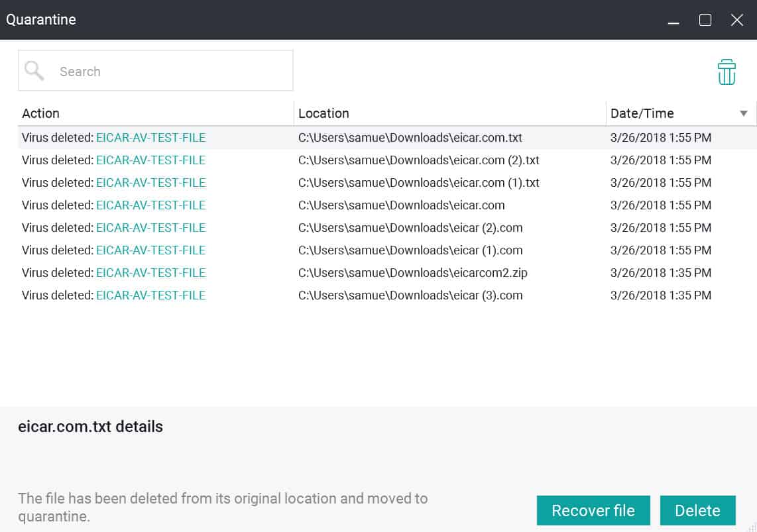Select the eicar.com (1).txt quarantine row
757x532 pixels.
click(x=387, y=183)
